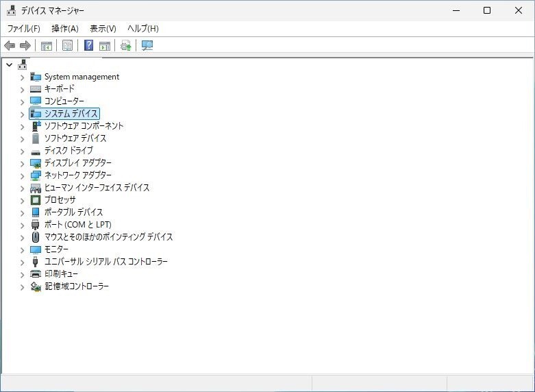The height and width of the screenshot is (392, 535).
Task: Select the ヒューマン インターフェイス デバイス label
Action: point(97,188)
